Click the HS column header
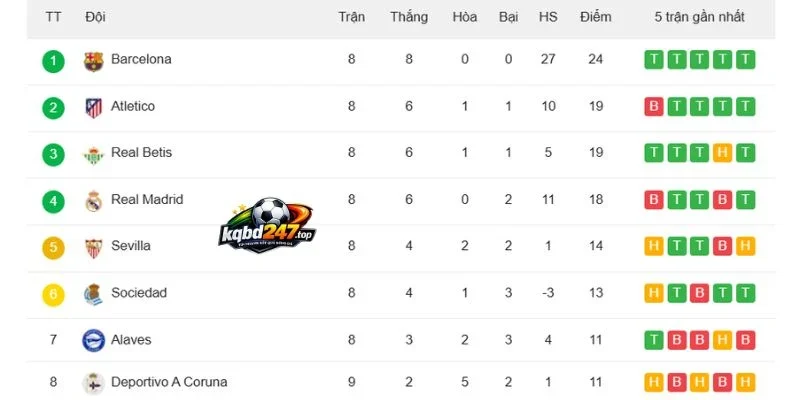This screenshot has width=800, height=400. 548,17
